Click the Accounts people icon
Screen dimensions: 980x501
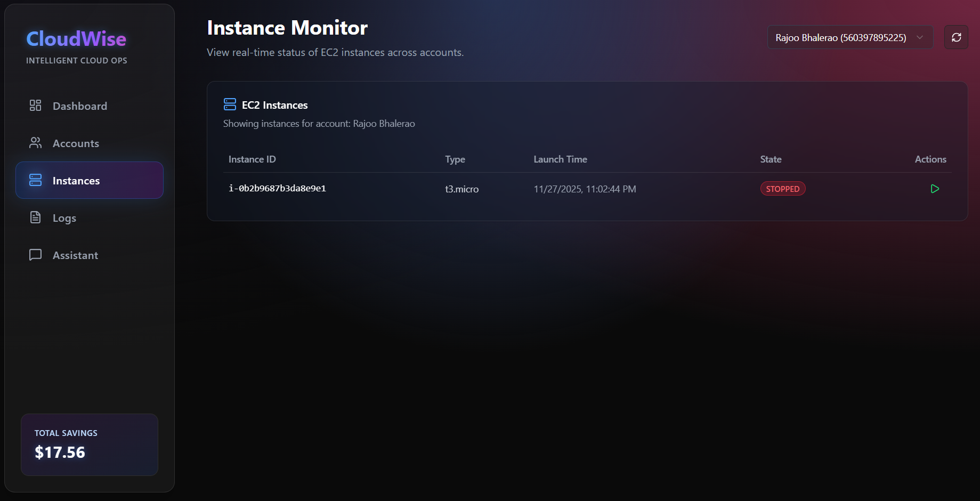pyautogui.click(x=35, y=143)
